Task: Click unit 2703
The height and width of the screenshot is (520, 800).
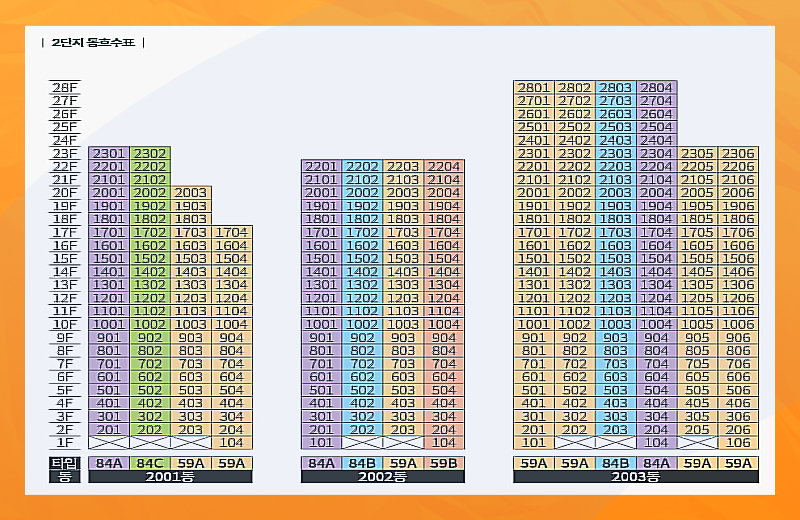Action: click(x=615, y=101)
